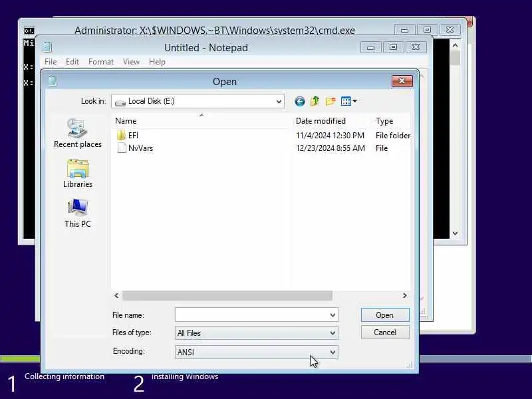Viewport: 532px width, 399px height.
Task: Sort files by the Name column header
Action: pyautogui.click(x=201, y=121)
